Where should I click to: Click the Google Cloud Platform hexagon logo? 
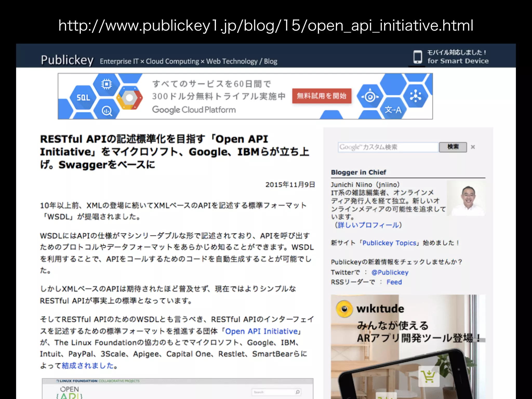[x=129, y=98]
